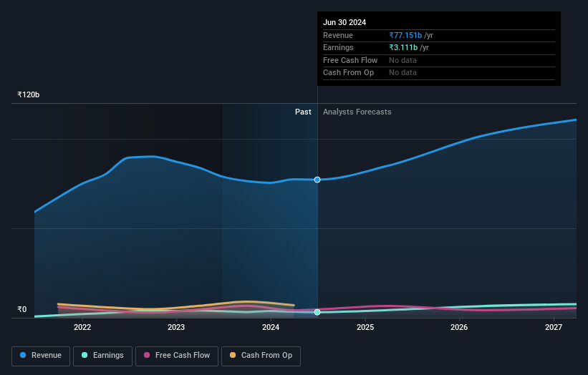This screenshot has width=588, height=375.
Task: Click the earnings data point at Jun 2024
Action: pos(317,312)
